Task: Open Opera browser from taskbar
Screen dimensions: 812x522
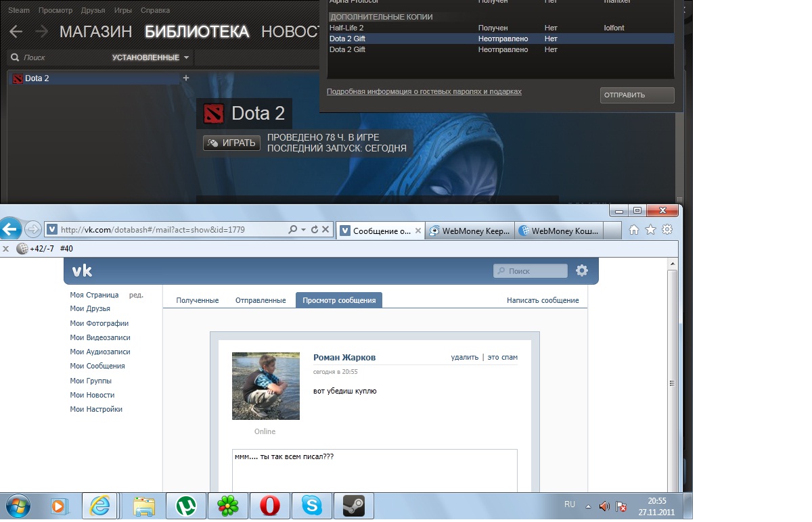Action: pyautogui.click(x=269, y=506)
